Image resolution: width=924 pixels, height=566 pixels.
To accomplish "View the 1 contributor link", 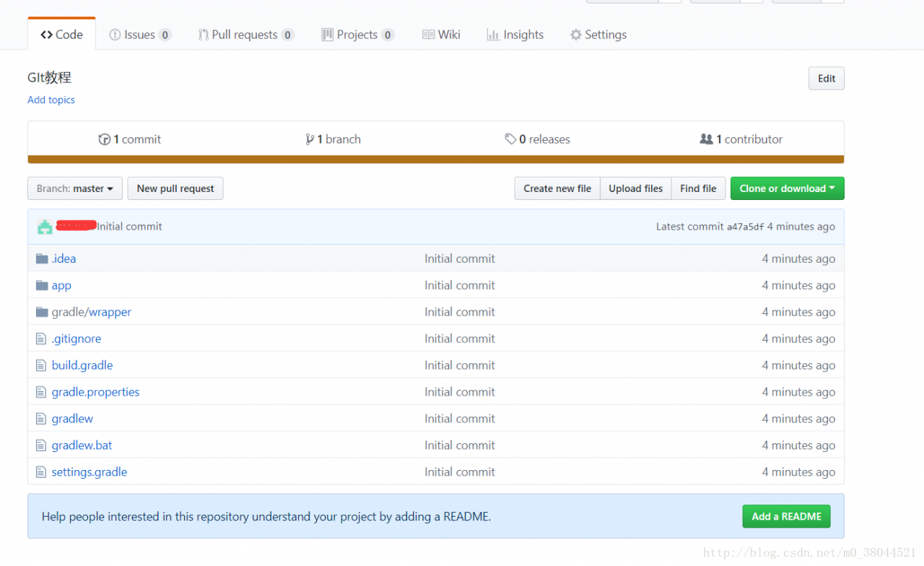I will tap(741, 139).
